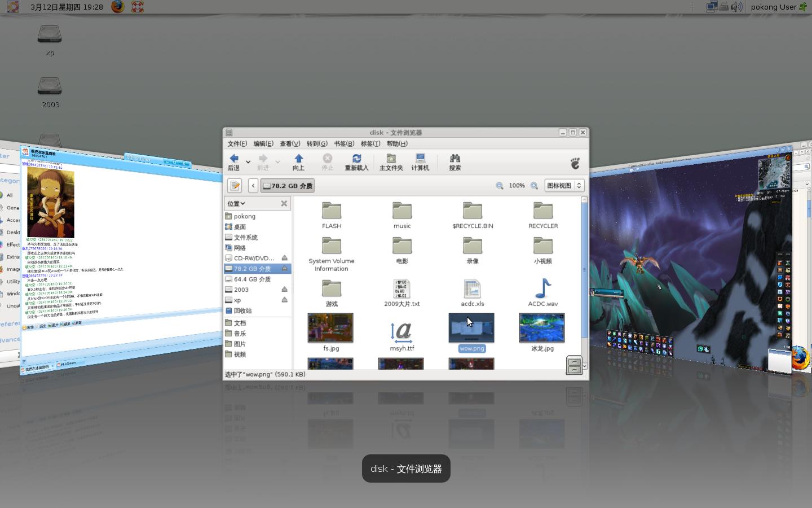
Task: Select the 冰龙.jpg image thumbnail
Action: 542,328
